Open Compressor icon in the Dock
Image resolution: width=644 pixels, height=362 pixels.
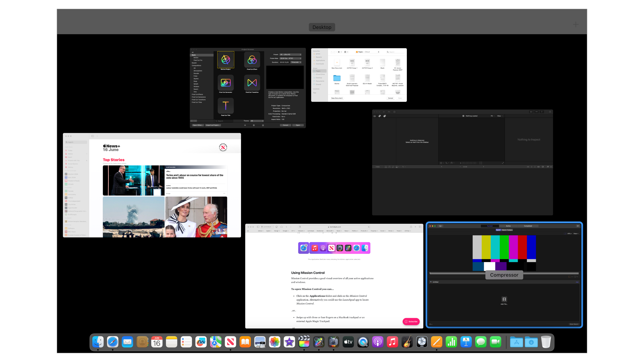click(334, 342)
